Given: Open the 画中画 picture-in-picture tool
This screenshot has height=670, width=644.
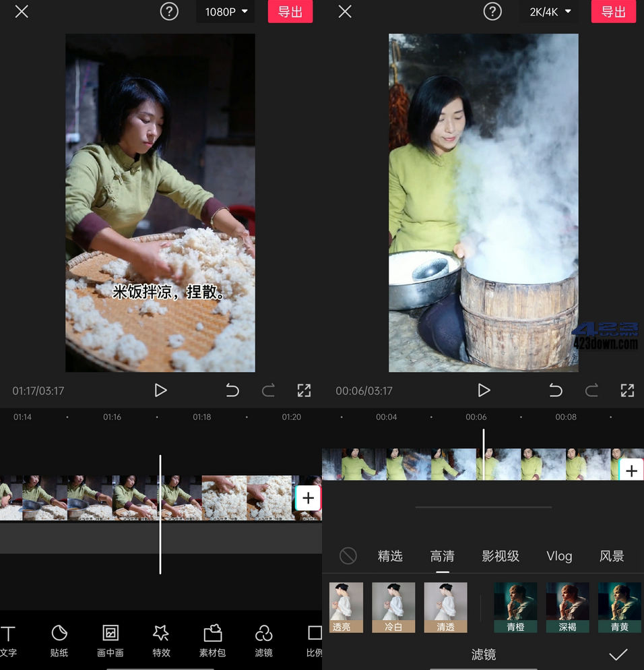Looking at the screenshot, I should [x=110, y=639].
